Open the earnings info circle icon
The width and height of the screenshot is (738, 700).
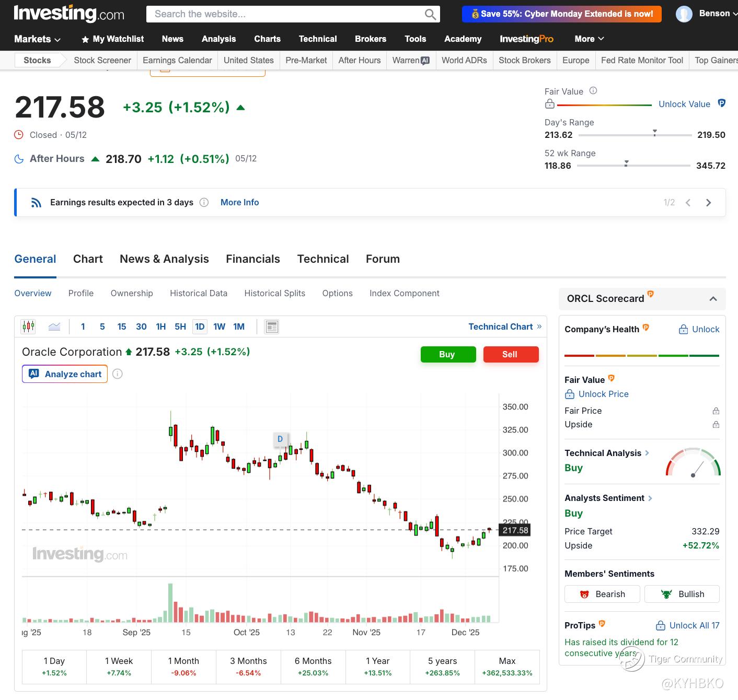point(204,202)
